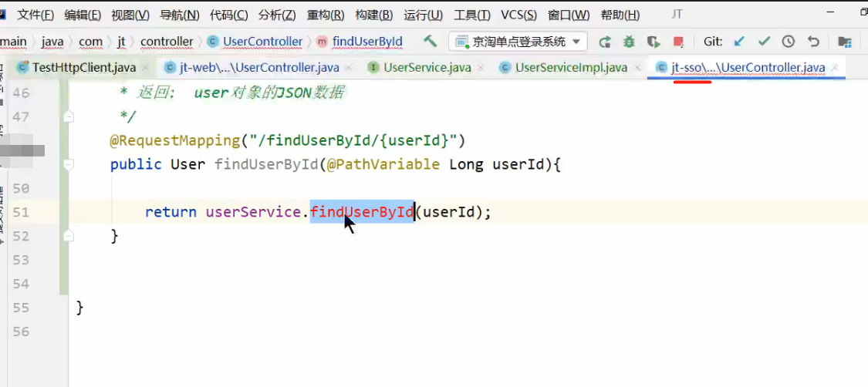Click the com breadcrumb
868x387 pixels.
tap(90, 42)
